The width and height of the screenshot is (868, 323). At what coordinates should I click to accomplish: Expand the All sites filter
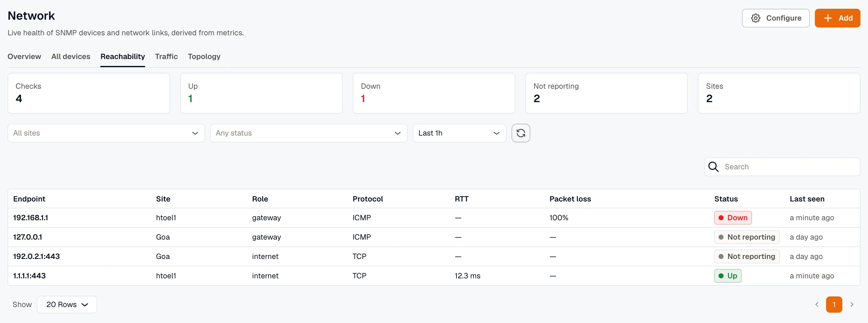click(x=106, y=133)
